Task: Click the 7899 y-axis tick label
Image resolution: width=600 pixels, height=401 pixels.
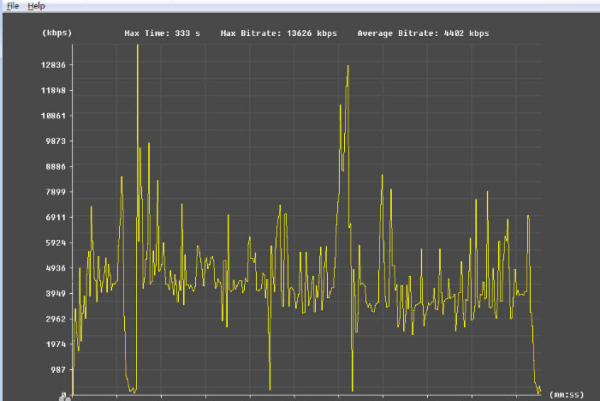Action: [55, 192]
